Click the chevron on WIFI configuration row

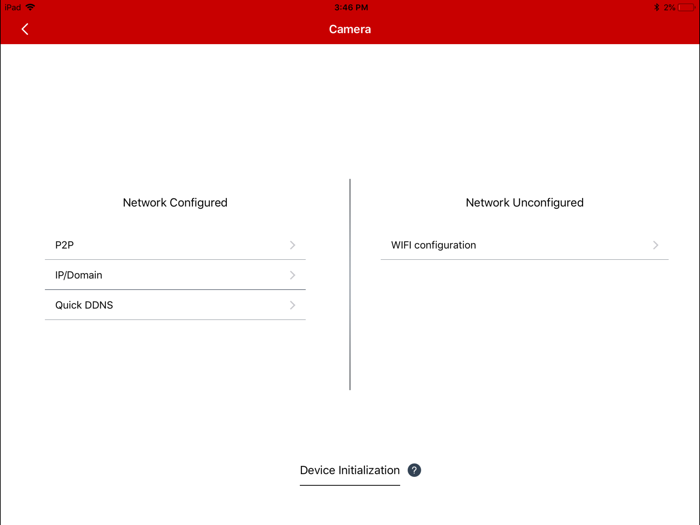point(655,245)
